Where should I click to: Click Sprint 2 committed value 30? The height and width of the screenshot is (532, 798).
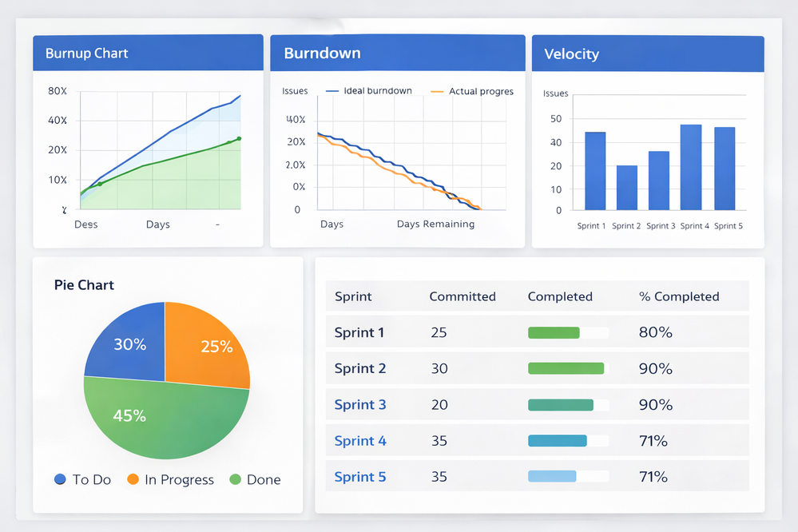439,368
